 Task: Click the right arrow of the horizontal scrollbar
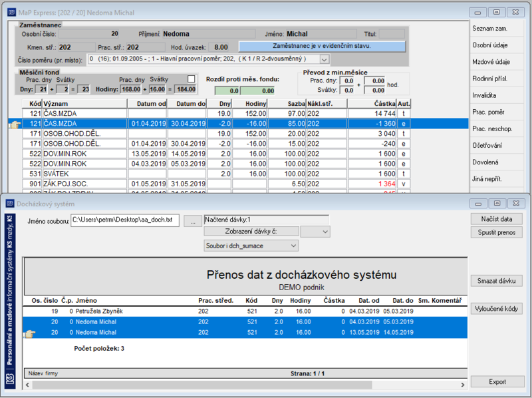coord(462,385)
